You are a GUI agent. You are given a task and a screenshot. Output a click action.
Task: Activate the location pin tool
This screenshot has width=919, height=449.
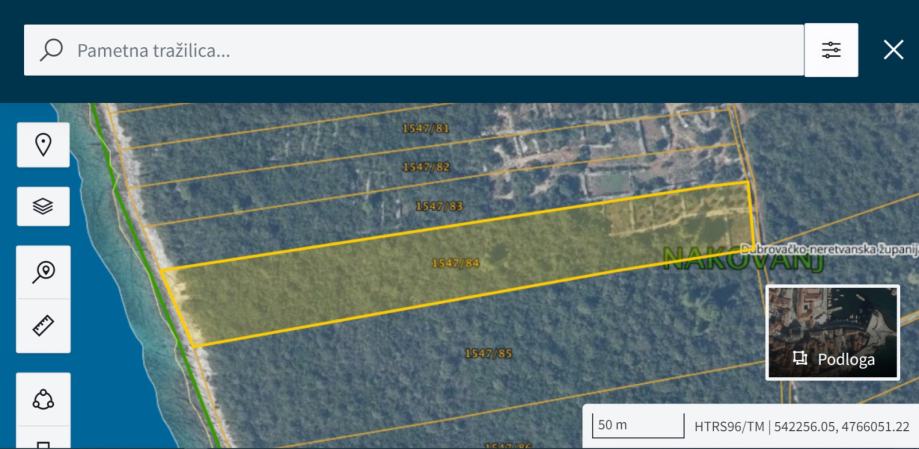tap(43, 145)
